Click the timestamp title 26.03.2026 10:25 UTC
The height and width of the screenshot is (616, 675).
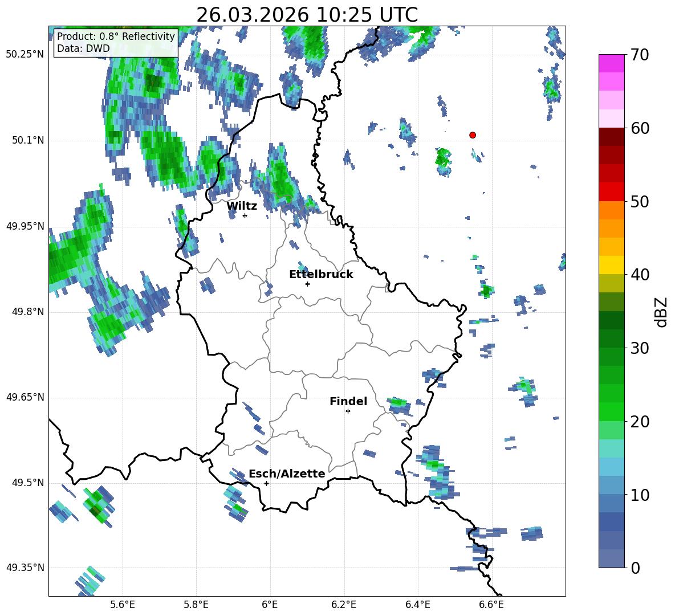click(307, 15)
